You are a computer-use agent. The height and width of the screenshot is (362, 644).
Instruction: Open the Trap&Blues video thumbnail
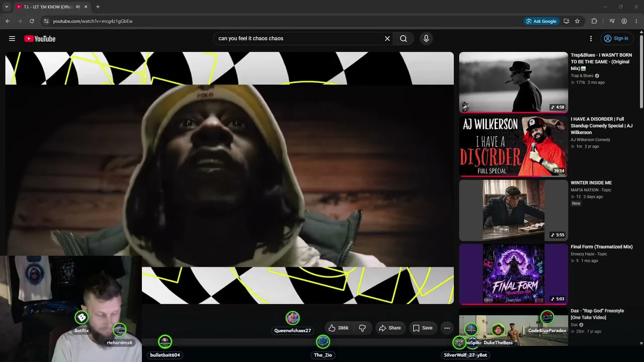(513, 82)
